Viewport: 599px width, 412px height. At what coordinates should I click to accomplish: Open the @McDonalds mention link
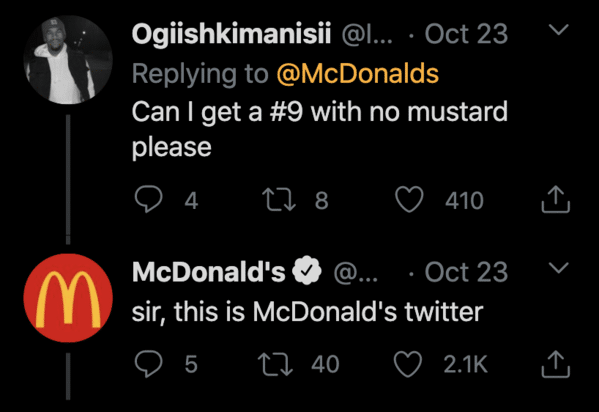tap(358, 73)
